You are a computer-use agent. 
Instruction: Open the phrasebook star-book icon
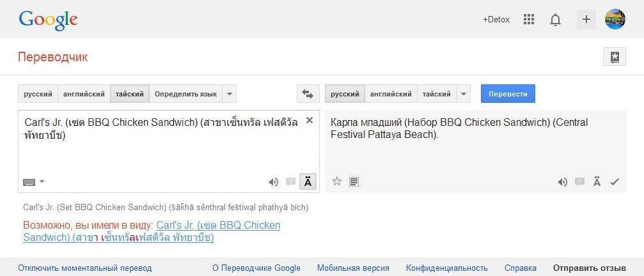(615, 57)
